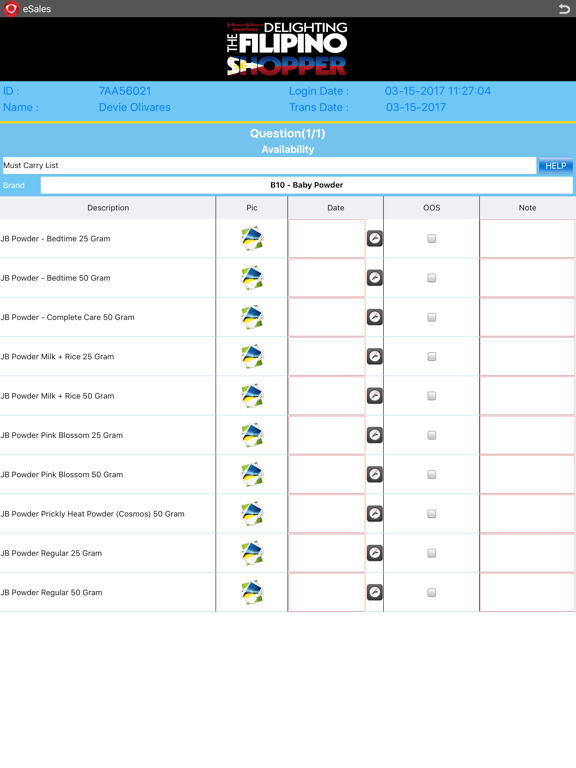Click the HELP button
This screenshot has width=576, height=768.
[x=555, y=166]
